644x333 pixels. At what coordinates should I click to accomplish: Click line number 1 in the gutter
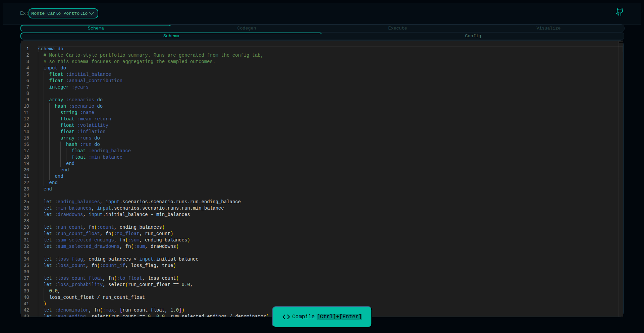point(28,49)
